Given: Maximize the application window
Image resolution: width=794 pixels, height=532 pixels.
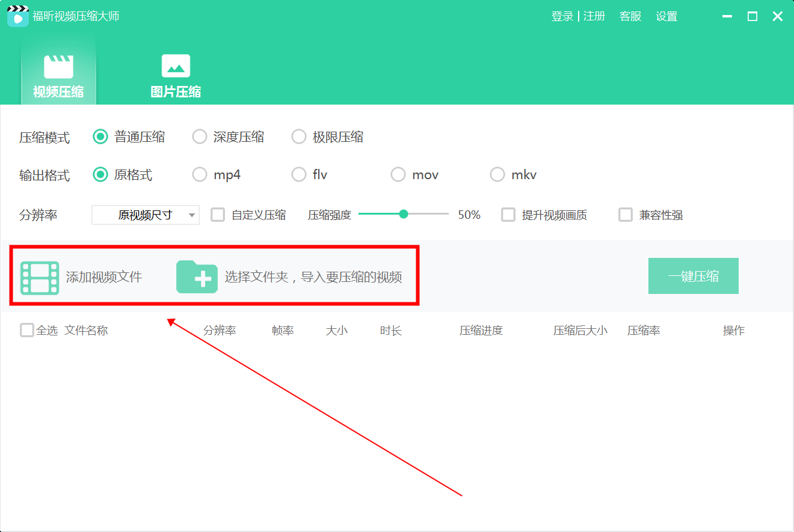Looking at the screenshot, I should [752, 16].
